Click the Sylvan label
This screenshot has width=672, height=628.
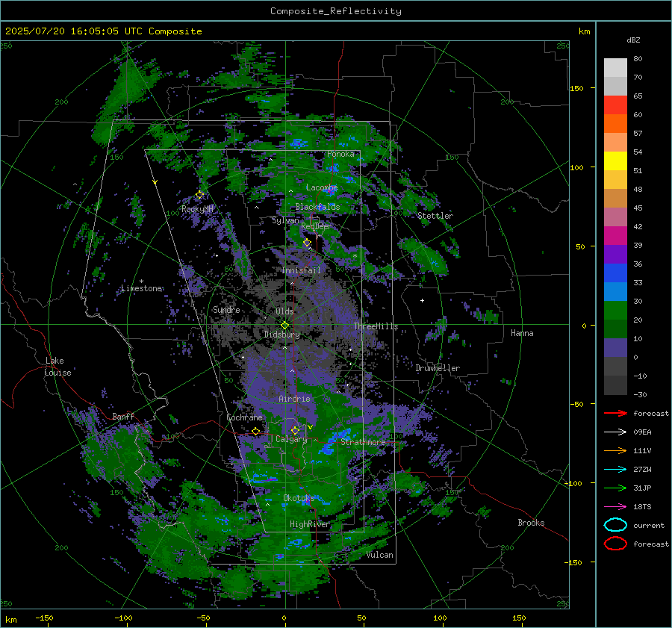(285, 221)
